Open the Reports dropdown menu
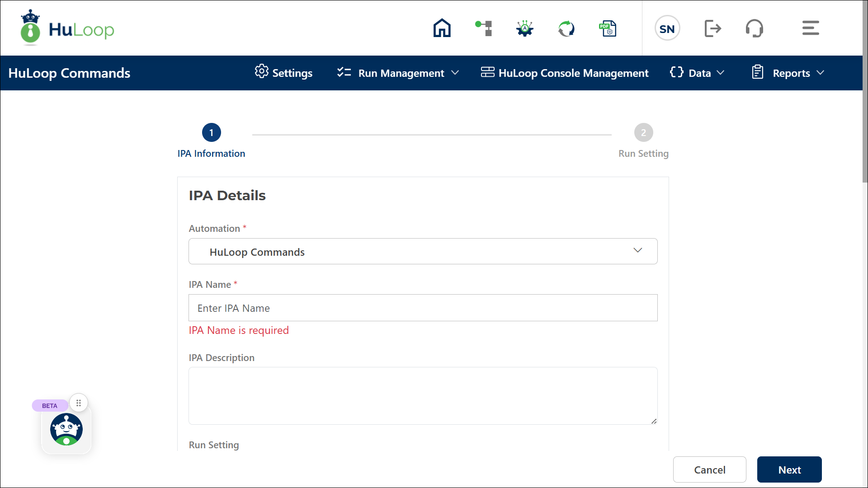This screenshot has width=868, height=488. (788, 73)
